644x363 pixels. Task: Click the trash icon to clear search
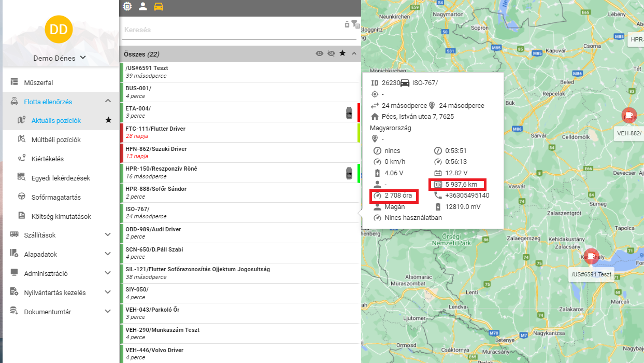(x=347, y=24)
